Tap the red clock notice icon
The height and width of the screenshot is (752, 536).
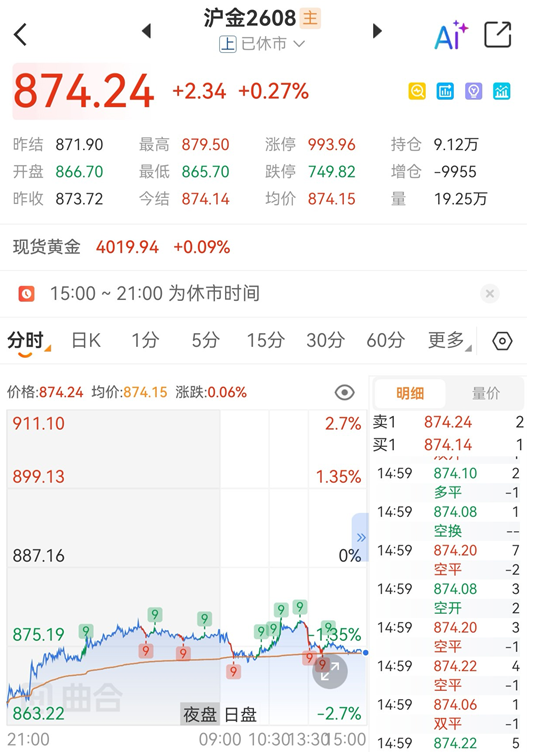[x=26, y=294]
